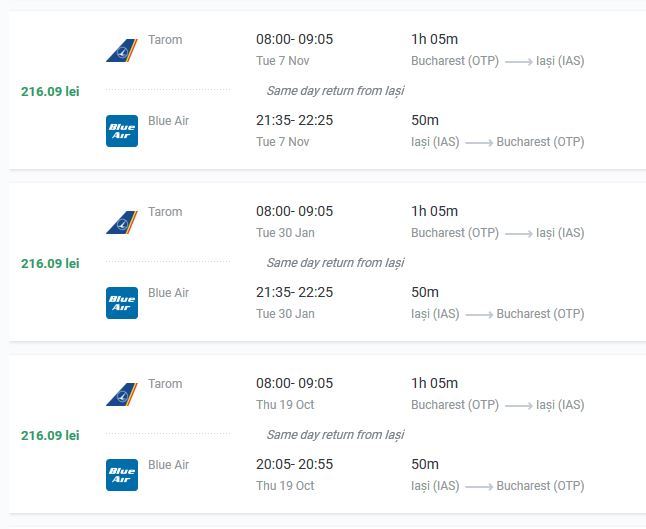Select the 216.09 lei price for Tue 7 Nov
The height and width of the screenshot is (529, 646).
[x=50, y=91]
